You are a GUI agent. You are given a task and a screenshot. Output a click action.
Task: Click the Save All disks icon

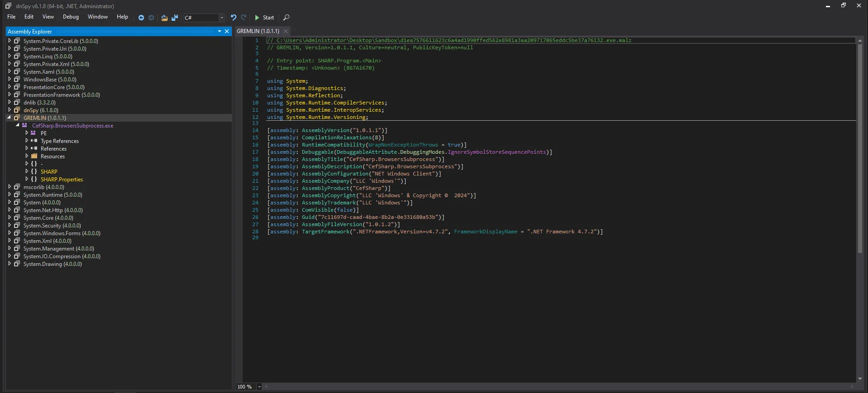coord(175,18)
